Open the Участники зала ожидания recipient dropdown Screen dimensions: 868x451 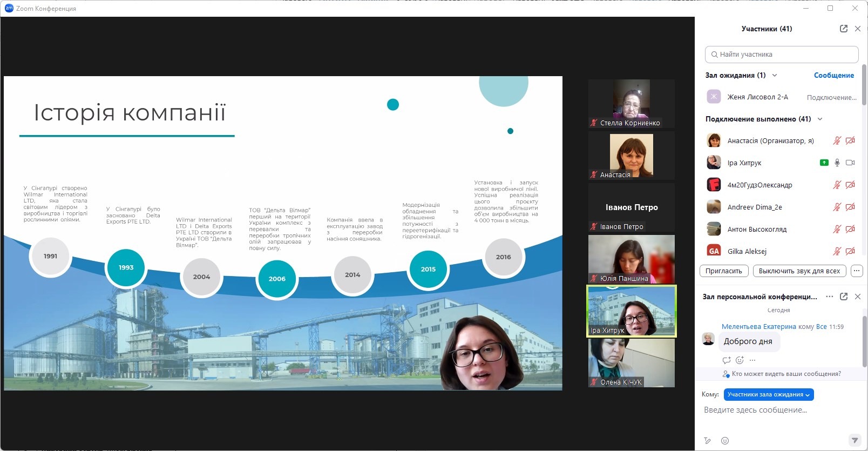click(769, 395)
